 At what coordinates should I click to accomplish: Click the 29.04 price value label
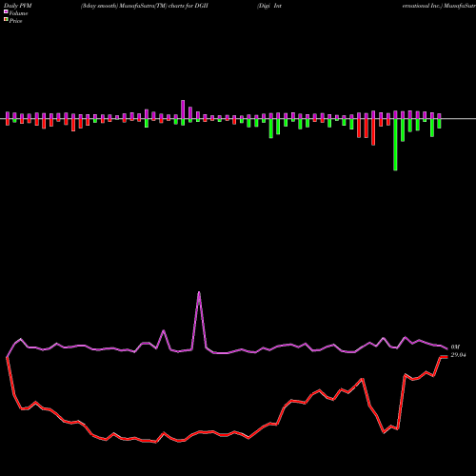point(458,355)
